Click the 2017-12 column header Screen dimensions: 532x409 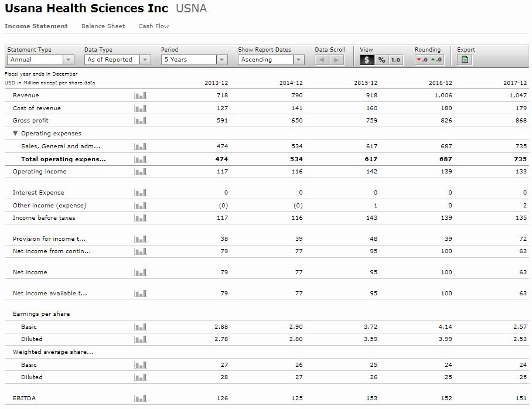pyautogui.click(x=515, y=83)
